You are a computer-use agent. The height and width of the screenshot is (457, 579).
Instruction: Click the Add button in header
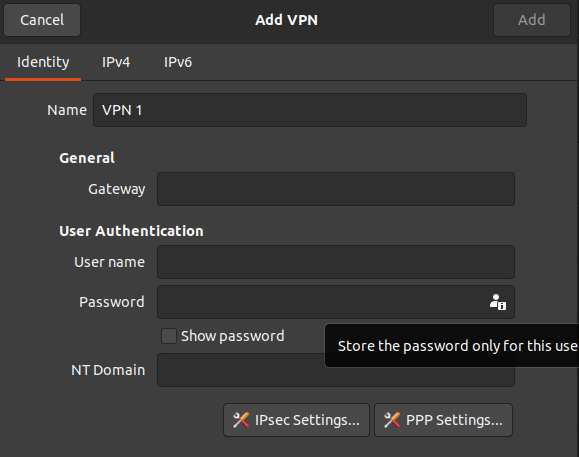pos(532,20)
